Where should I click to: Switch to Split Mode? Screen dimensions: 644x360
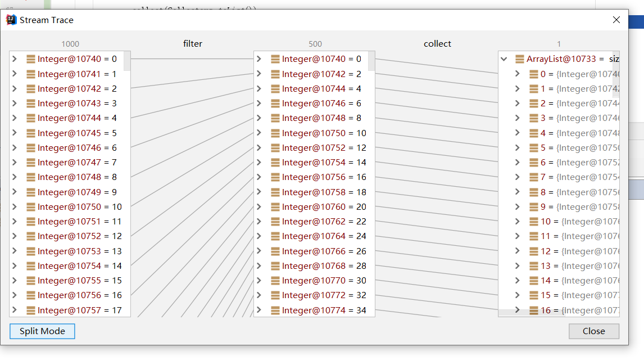pos(42,331)
